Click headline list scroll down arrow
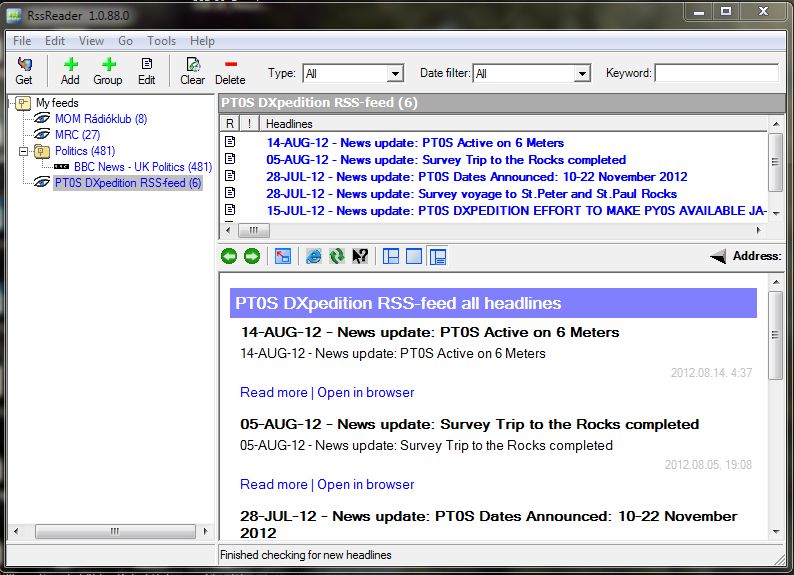Screen dimensions: 794x575 point(776,213)
